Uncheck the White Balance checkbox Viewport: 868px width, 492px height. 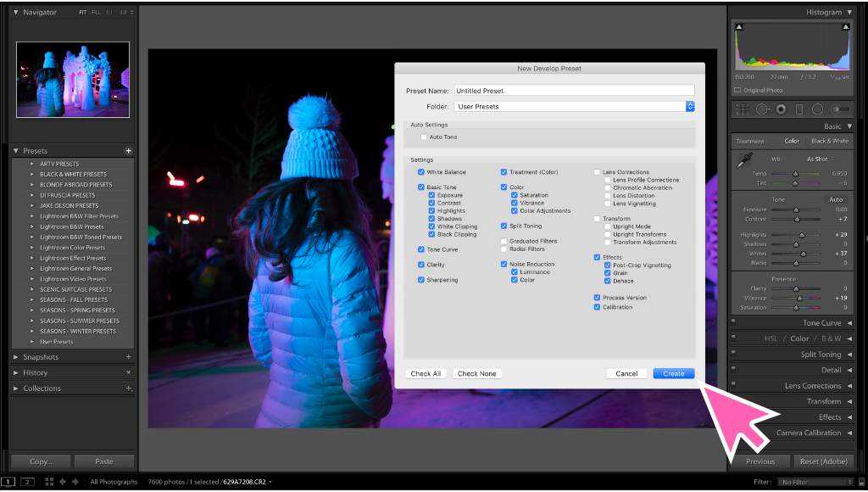pyautogui.click(x=421, y=172)
